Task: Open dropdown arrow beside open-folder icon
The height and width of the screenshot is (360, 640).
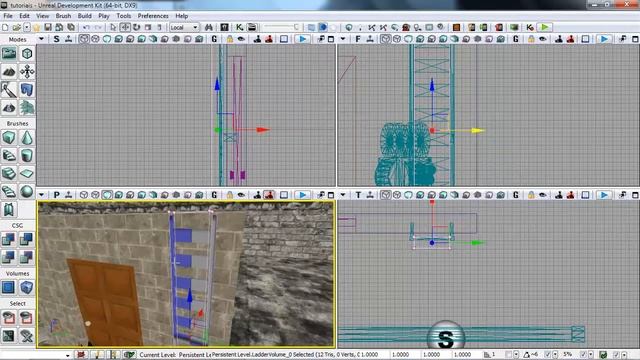Action: 27,27
